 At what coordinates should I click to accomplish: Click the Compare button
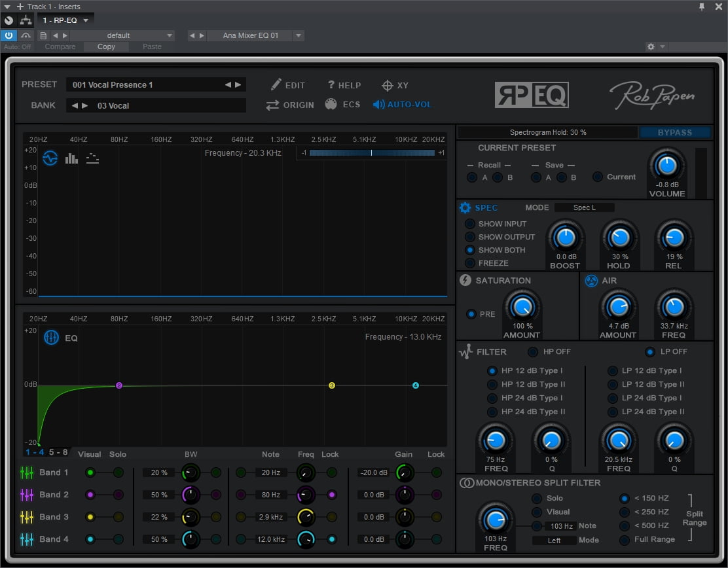coord(60,46)
